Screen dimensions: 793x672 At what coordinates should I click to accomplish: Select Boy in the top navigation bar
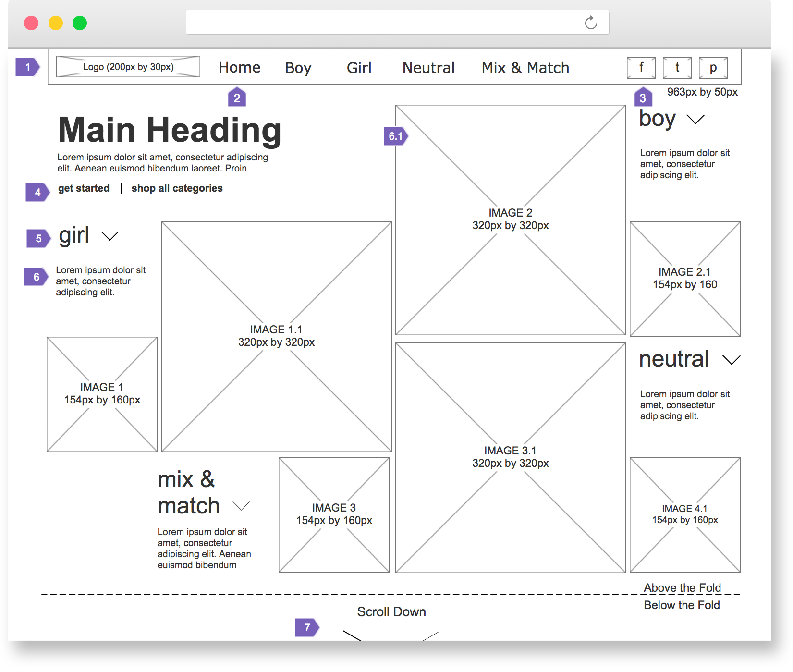coord(298,68)
